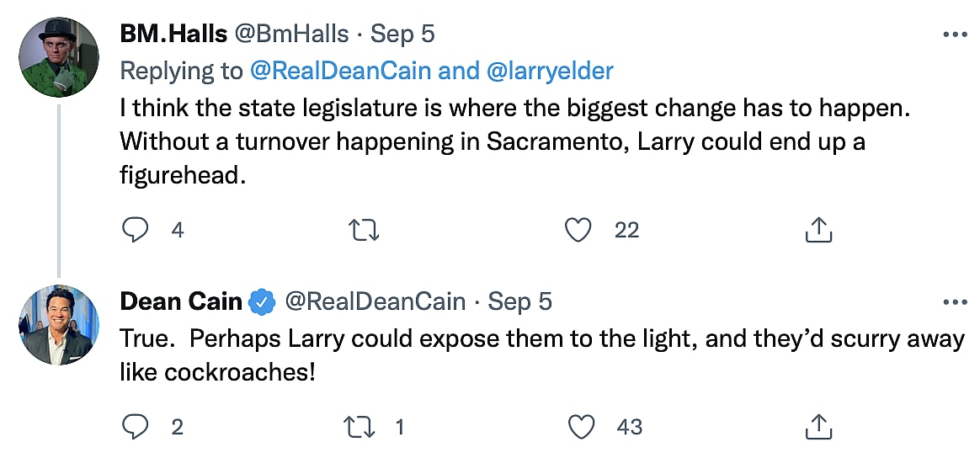Like BM.Halls' tweet about state legislature
980x458 pixels.
(x=578, y=229)
